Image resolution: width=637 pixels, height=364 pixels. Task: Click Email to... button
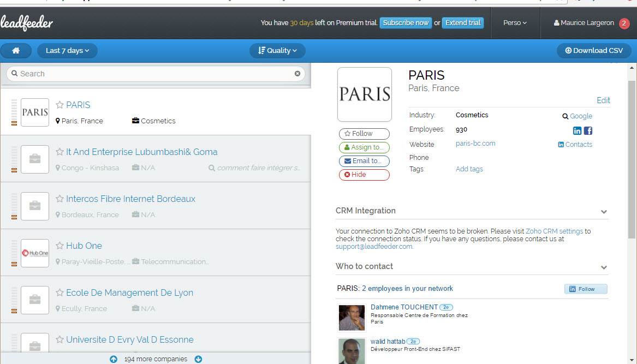[364, 161]
